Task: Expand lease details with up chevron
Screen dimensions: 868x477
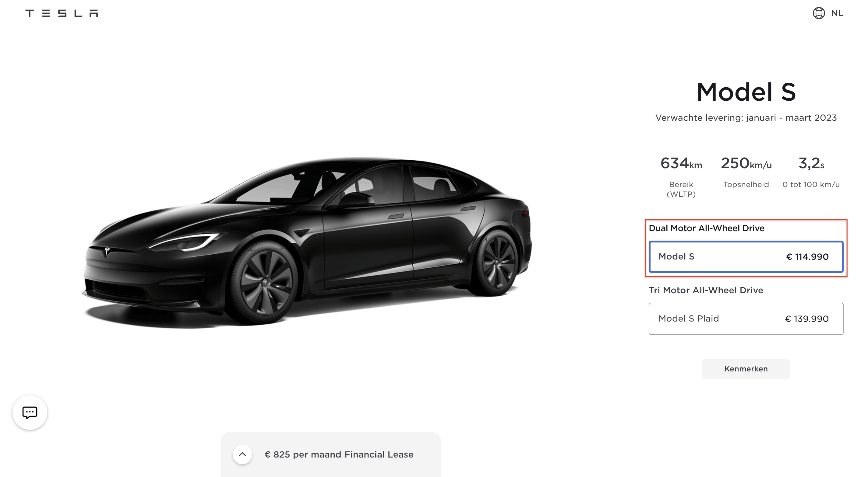Action: click(x=242, y=454)
